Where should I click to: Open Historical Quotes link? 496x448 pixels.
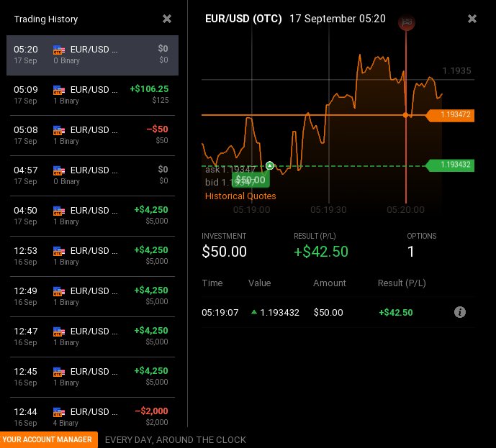click(x=240, y=196)
